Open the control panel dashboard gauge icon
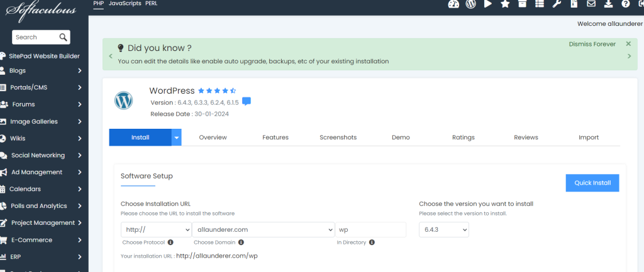The width and height of the screenshot is (644, 272). point(453,4)
